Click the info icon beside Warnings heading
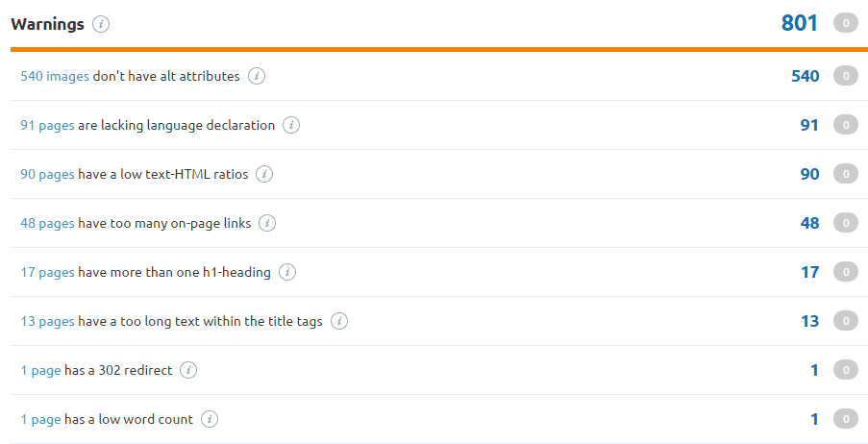The height and width of the screenshot is (444, 868). pos(101,24)
